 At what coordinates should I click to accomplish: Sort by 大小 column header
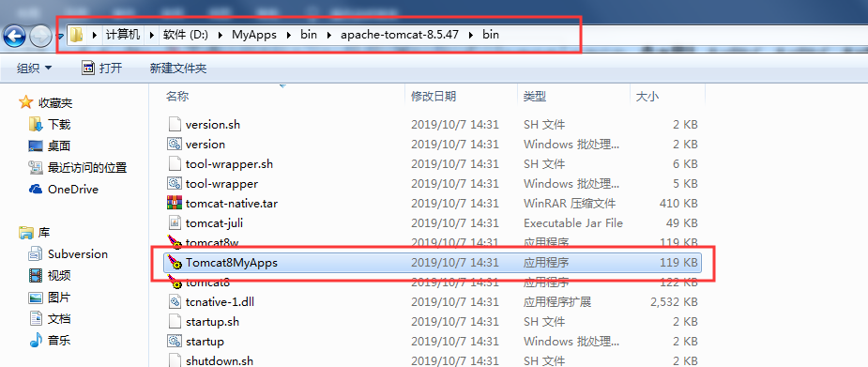point(647,97)
